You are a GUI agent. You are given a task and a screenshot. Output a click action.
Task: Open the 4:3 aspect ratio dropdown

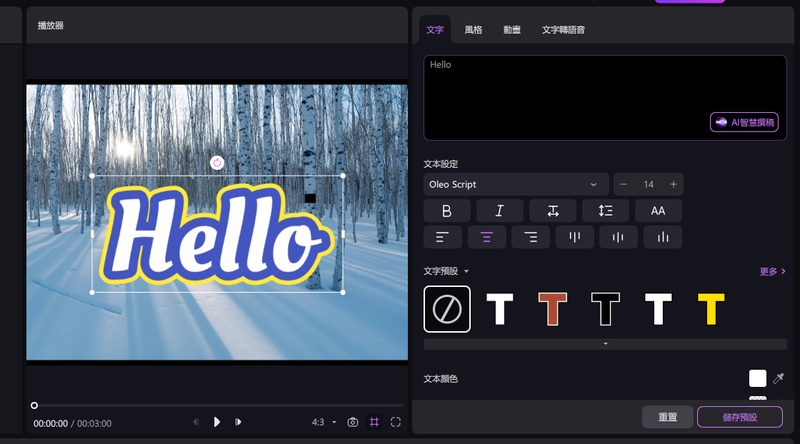pos(324,422)
